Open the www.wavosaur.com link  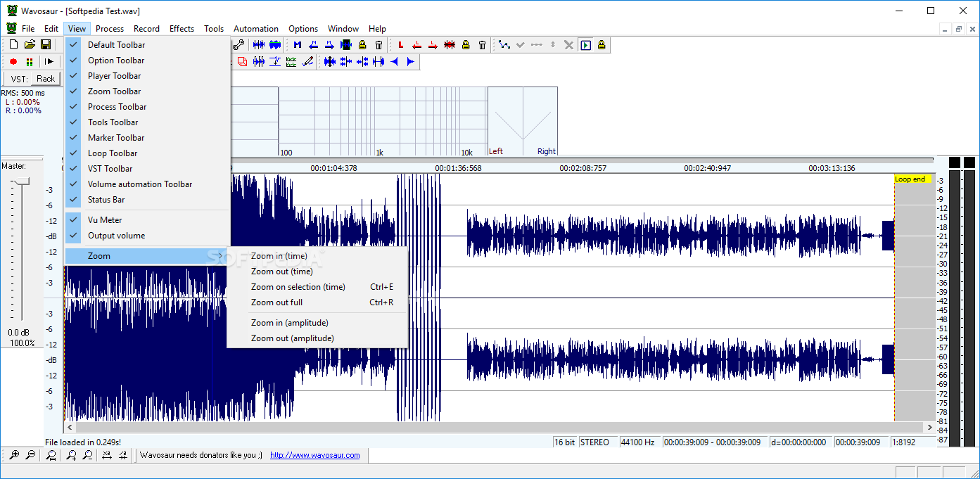[x=315, y=455]
